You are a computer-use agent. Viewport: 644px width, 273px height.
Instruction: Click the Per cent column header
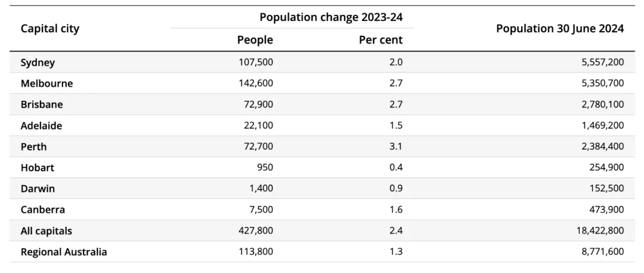point(380,40)
